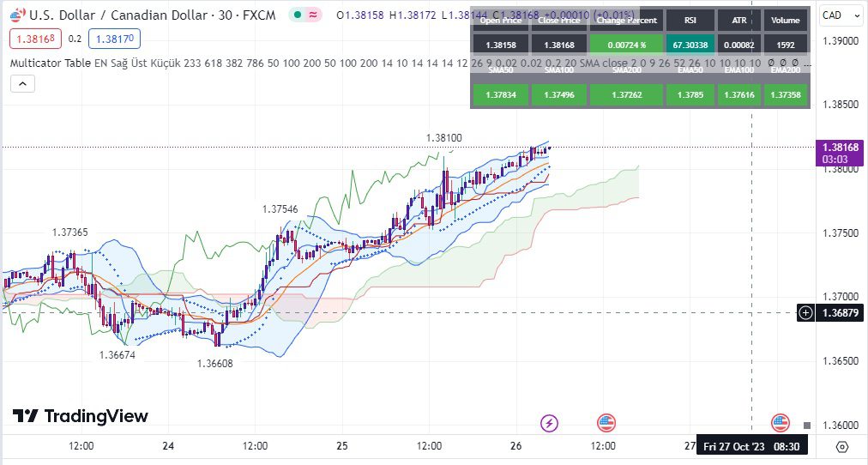Click the ATR value 0.00082

click(x=739, y=45)
